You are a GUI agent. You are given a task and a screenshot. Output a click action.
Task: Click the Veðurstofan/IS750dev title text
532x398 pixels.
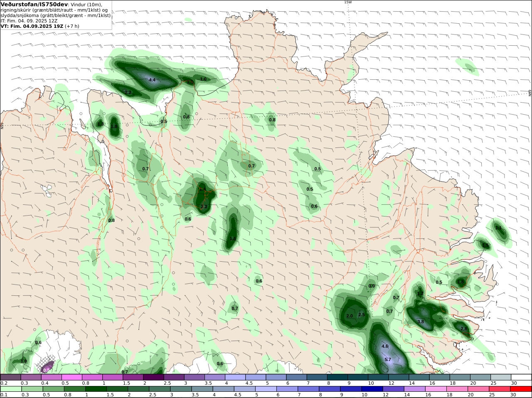tap(34, 4)
